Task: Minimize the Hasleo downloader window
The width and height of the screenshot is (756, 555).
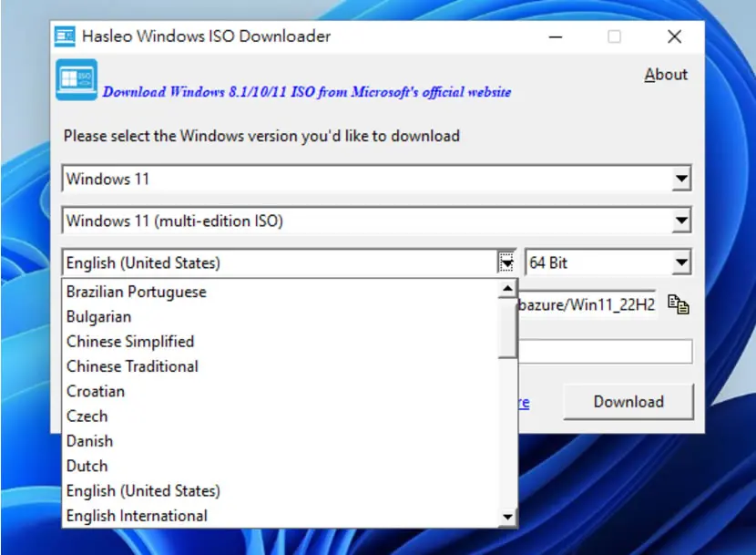Action: click(x=556, y=36)
